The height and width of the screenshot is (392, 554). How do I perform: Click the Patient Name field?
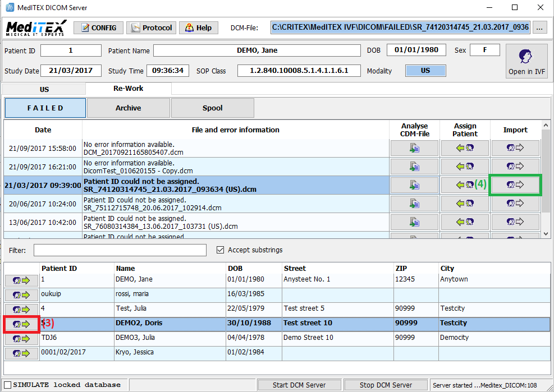[x=257, y=50]
